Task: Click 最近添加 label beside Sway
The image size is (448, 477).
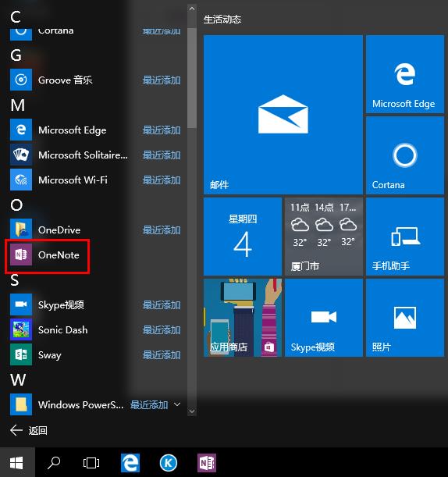Action: point(162,354)
